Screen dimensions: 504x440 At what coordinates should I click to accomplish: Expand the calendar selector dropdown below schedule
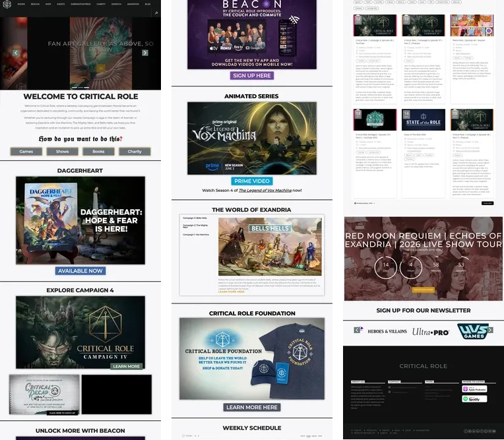[x=365, y=203]
